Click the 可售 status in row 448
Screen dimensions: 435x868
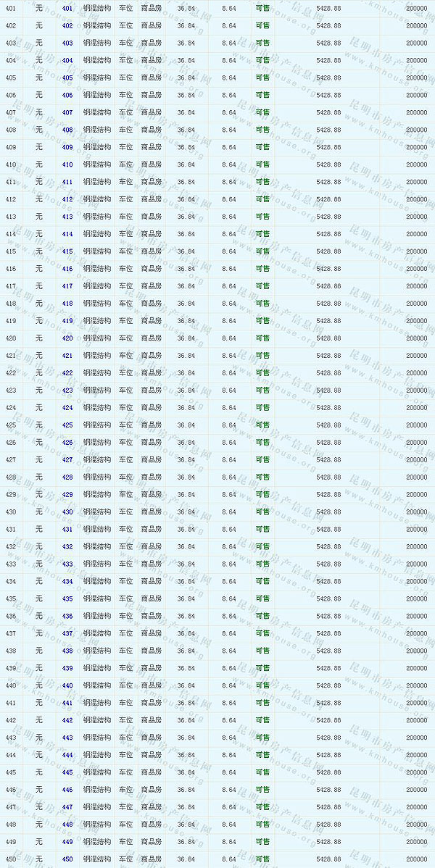coord(262,825)
